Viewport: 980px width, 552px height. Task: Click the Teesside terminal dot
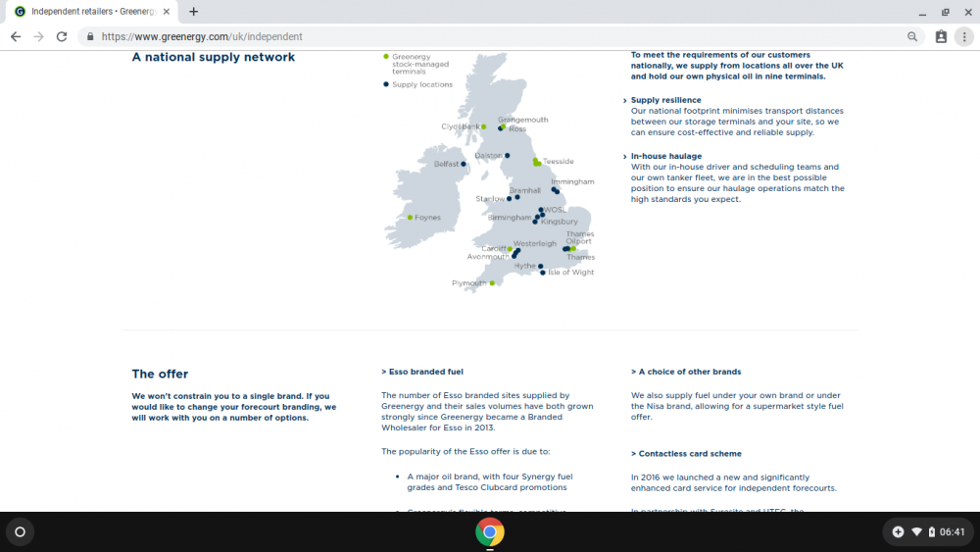tap(536, 162)
